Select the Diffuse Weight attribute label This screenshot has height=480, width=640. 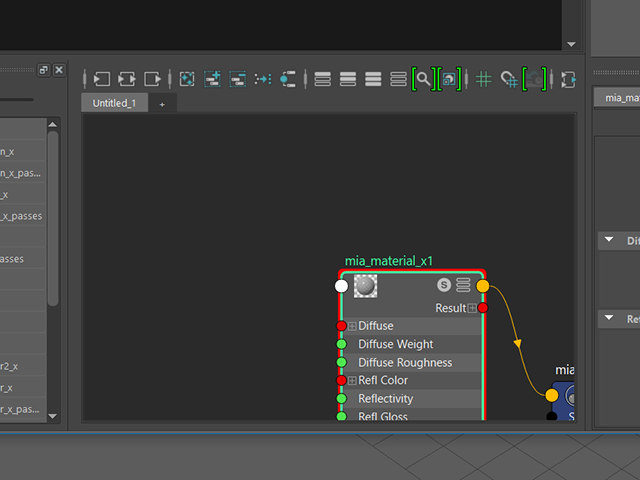(x=396, y=344)
